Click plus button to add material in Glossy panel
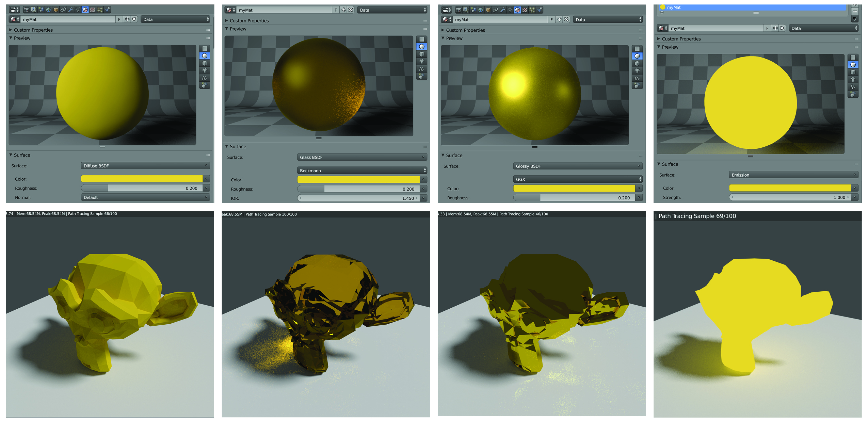This screenshot has width=868, height=422. 559,19
